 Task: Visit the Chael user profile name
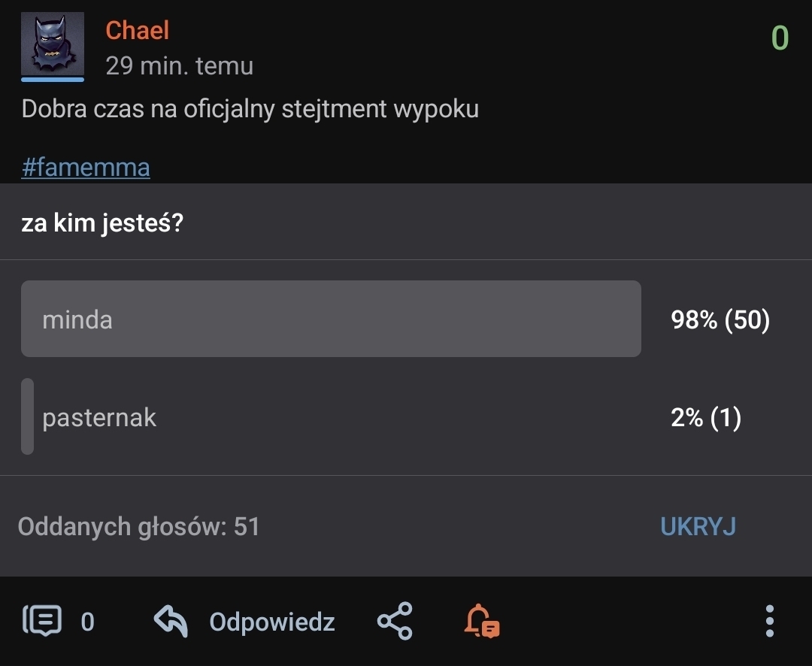137,31
